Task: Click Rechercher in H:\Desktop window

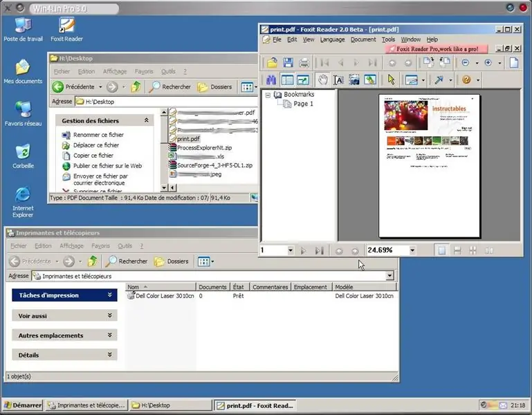Action: click(171, 87)
